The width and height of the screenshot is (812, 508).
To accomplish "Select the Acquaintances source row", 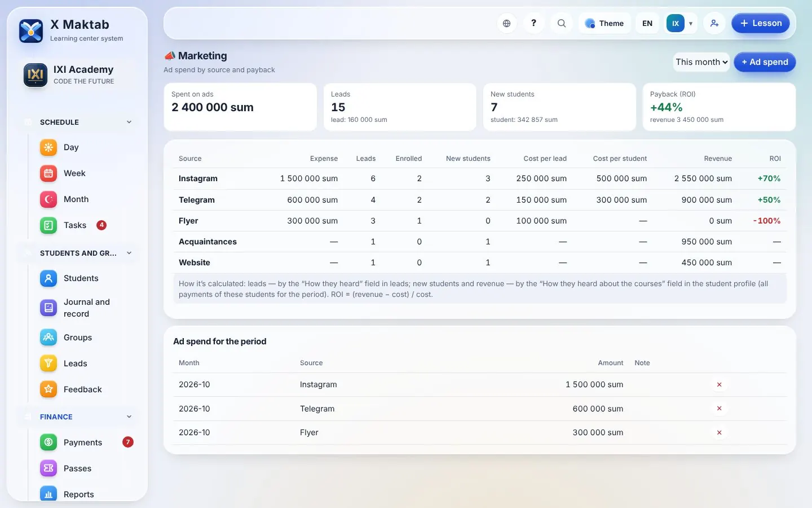I will [x=480, y=242].
